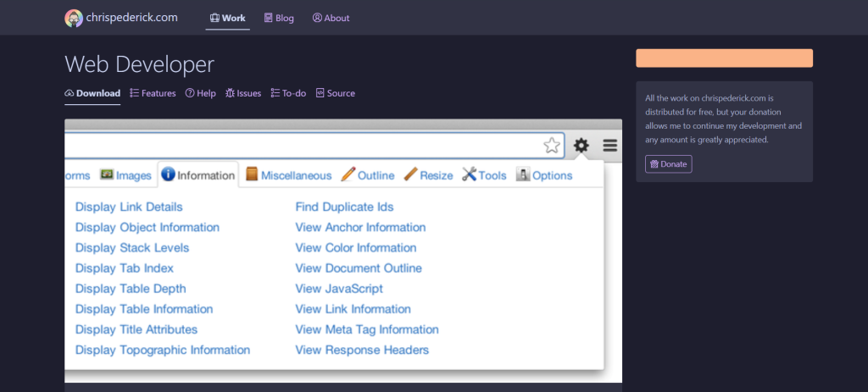Click the Options tab icon
The image size is (868, 392).
click(x=522, y=174)
